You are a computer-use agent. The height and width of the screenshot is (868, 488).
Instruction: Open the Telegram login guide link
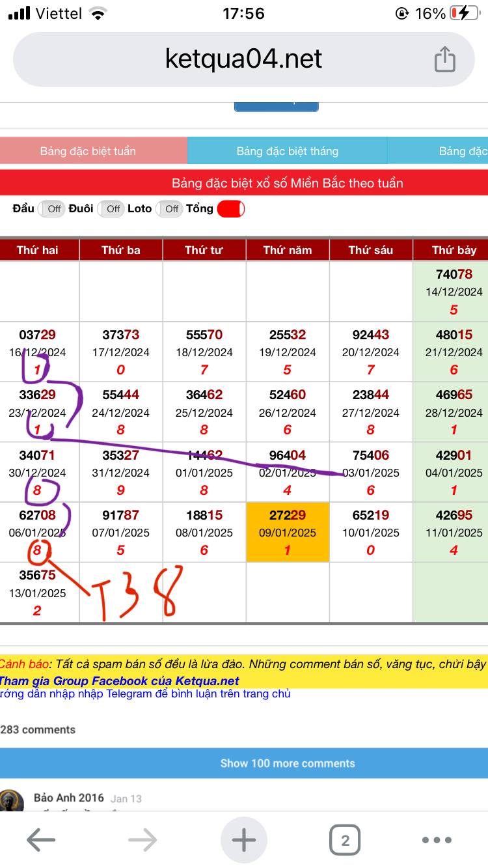[145, 694]
